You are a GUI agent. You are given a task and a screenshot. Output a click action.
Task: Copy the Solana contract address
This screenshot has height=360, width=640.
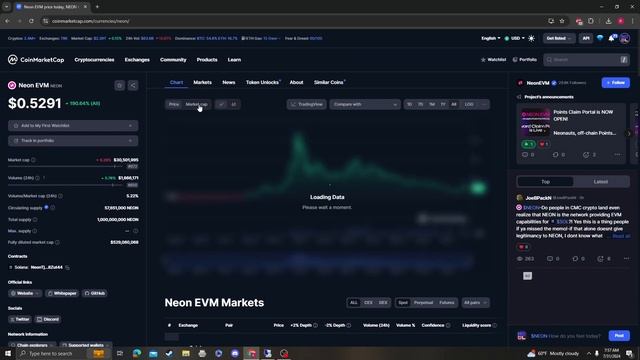pos(67,267)
